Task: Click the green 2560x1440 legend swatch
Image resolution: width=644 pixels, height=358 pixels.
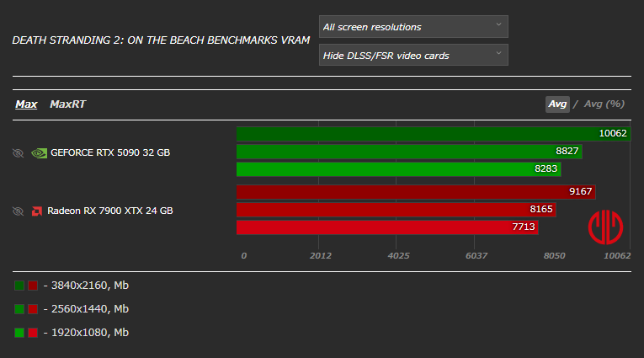Action: pos(19,309)
